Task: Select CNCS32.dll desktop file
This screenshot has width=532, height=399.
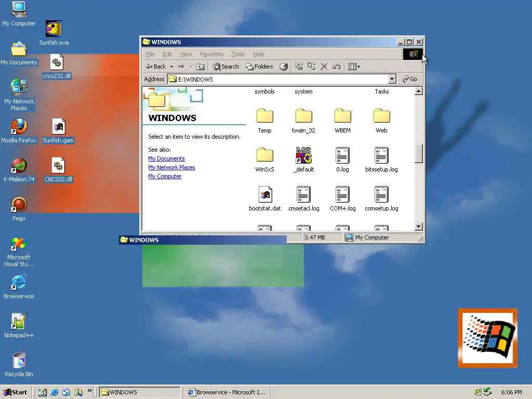Action: point(58,170)
